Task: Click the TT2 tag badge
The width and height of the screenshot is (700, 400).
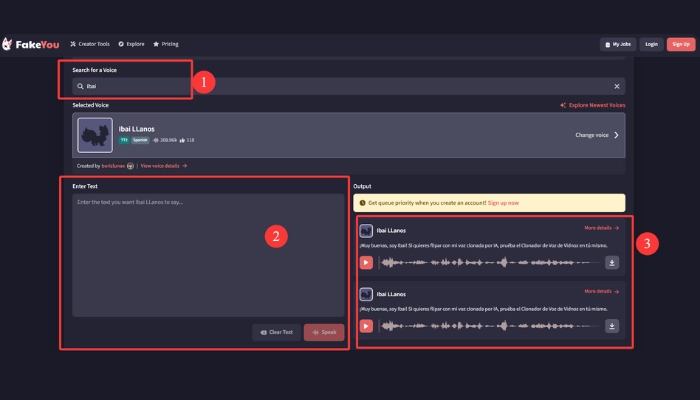Action: 124,140
